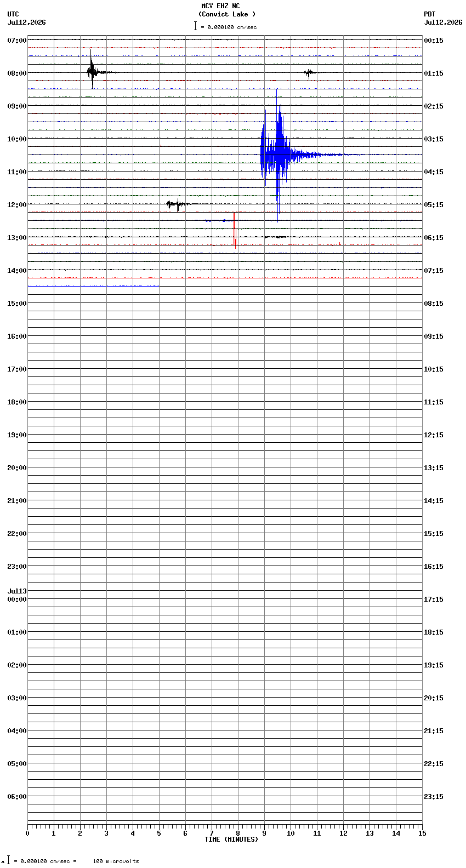This screenshot has width=466, height=868.
Task: Select the Jul12,2026 date under UTC
Action: point(27,22)
